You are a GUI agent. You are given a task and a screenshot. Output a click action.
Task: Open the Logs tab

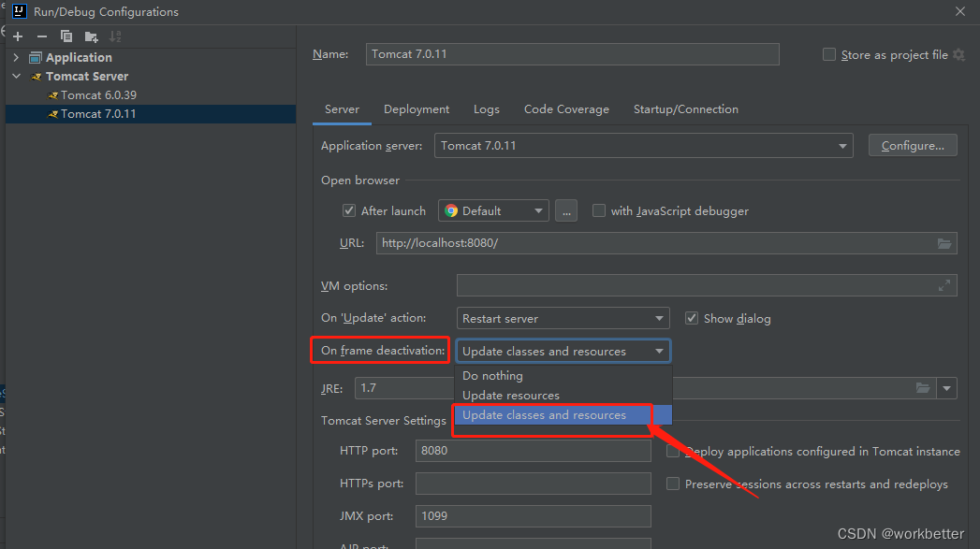(x=486, y=109)
